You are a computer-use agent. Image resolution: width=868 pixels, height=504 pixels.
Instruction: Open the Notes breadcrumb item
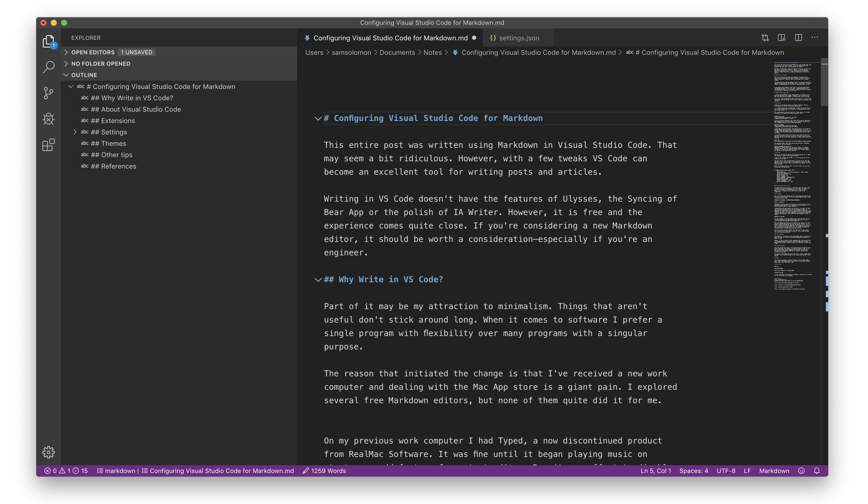pyautogui.click(x=433, y=52)
